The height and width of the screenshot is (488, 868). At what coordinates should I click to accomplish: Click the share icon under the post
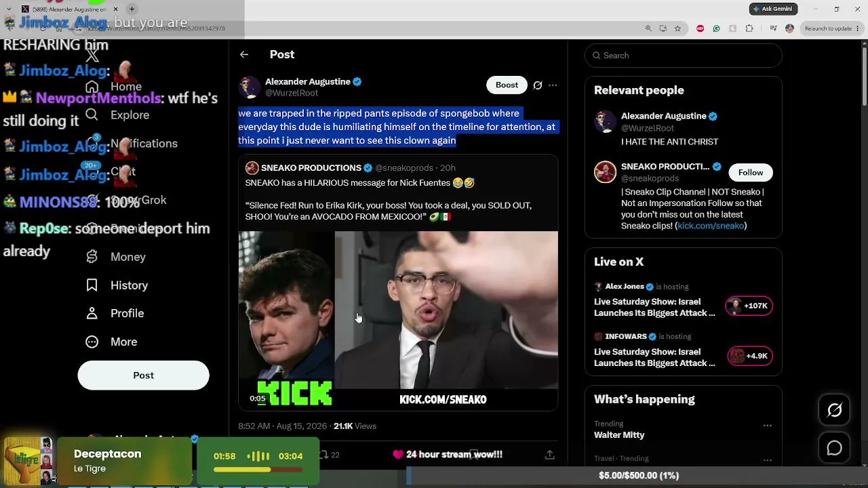tap(550, 455)
